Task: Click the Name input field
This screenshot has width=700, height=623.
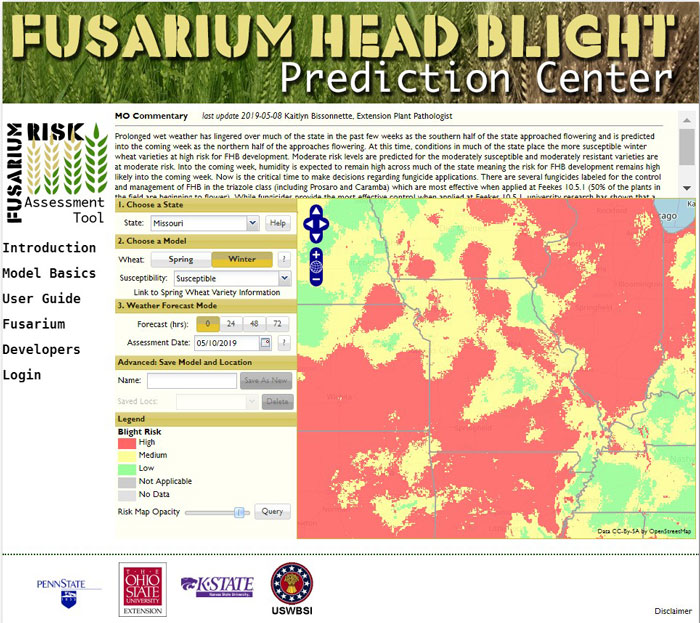Action: (190, 380)
